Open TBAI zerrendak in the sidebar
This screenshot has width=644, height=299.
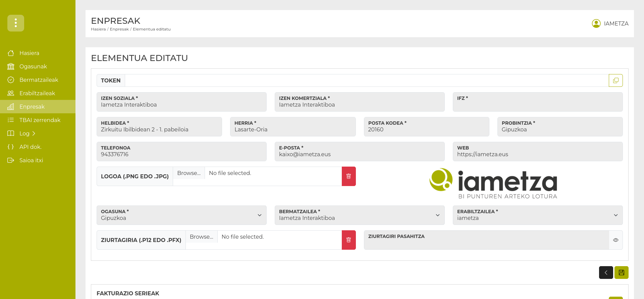40,120
